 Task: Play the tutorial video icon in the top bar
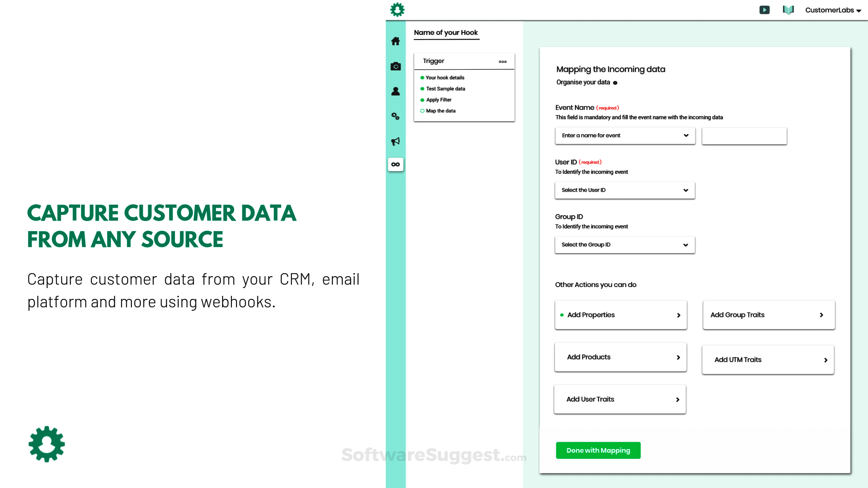[x=765, y=10]
